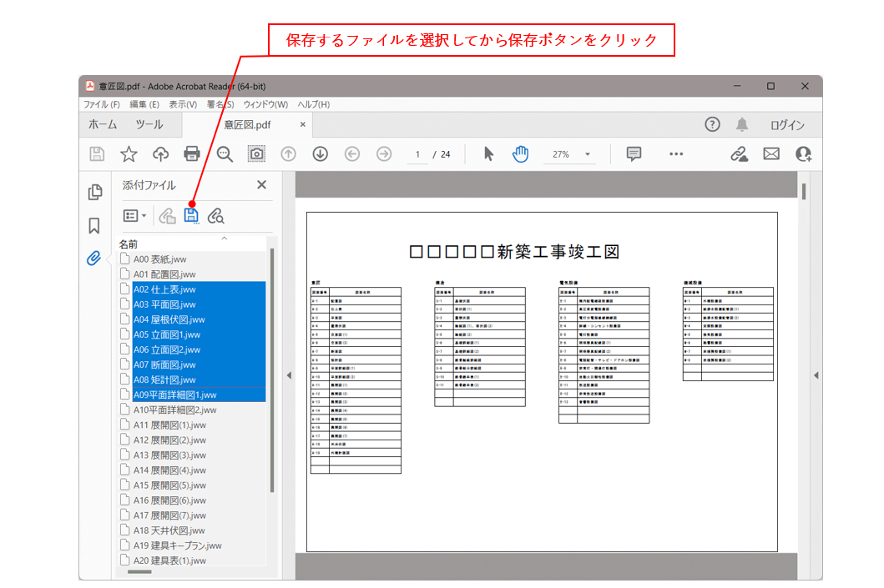Image resolution: width=884 pixels, height=588 pixels.
Task: Go to the next page arrow
Action: 320,154
